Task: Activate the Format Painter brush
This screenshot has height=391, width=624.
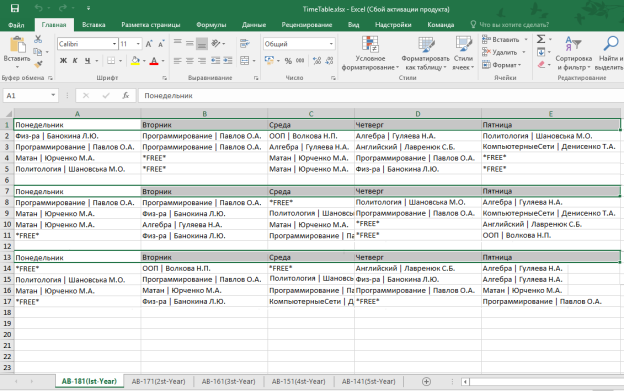Action: (38, 64)
